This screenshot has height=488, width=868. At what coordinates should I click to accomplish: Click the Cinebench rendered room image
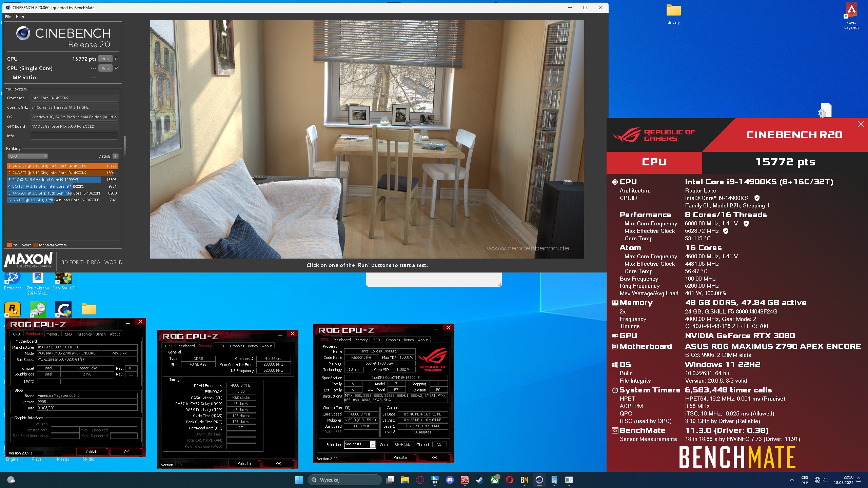367,139
